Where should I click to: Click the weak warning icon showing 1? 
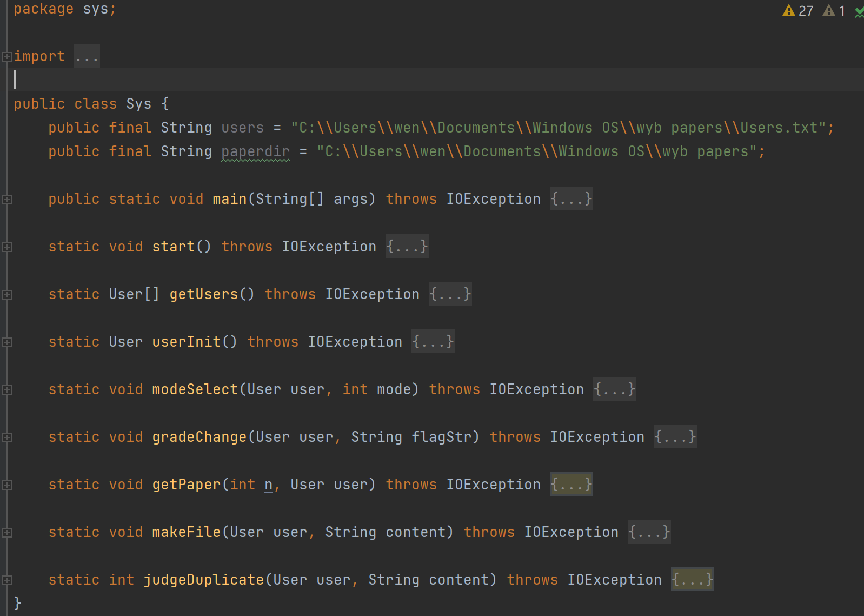[x=829, y=10]
